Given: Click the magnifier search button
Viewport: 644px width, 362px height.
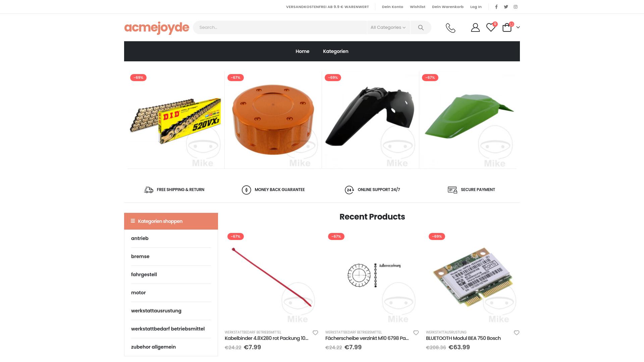Looking at the screenshot, I should pyautogui.click(x=421, y=27).
